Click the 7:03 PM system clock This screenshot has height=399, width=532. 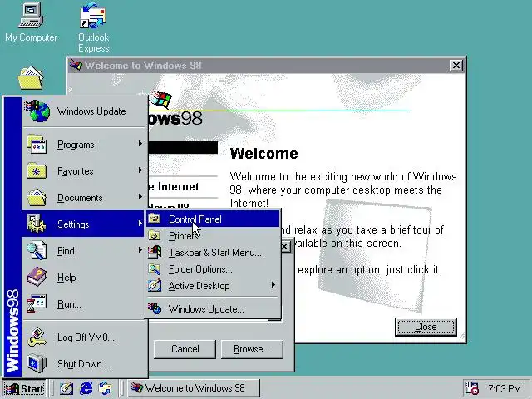pyautogui.click(x=505, y=388)
